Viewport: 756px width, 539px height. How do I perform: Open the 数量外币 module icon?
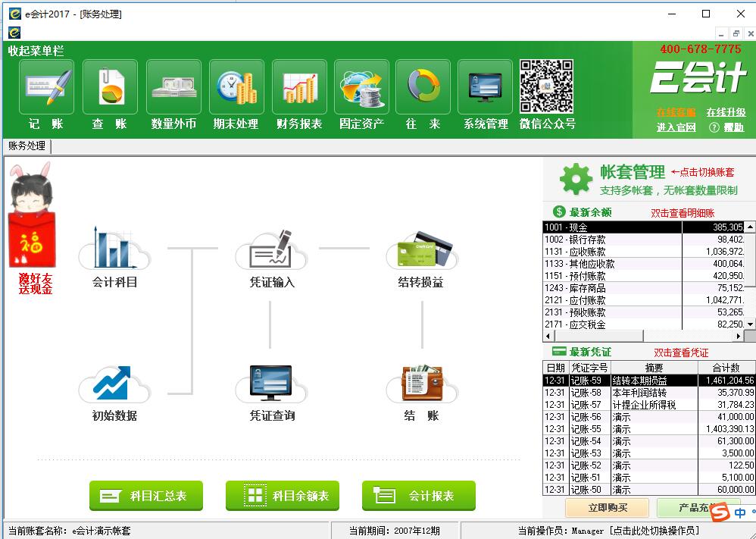coord(173,87)
